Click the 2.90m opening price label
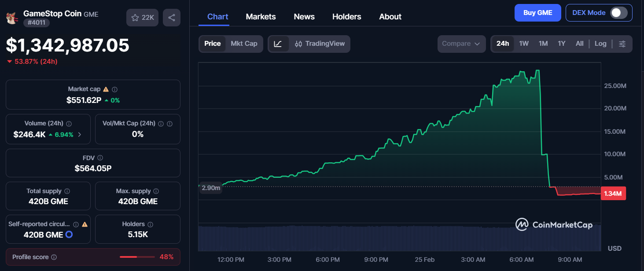Viewport: 644px width, 271px height. [x=211, y=188]
